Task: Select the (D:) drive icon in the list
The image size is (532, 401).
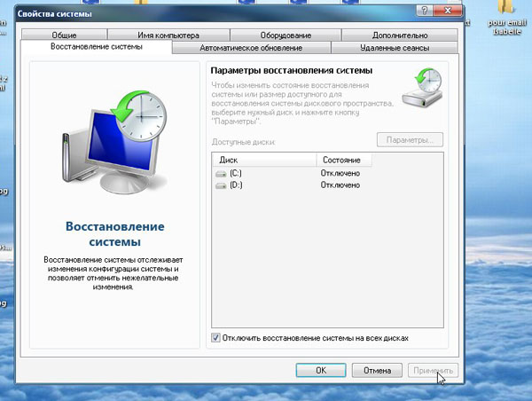Action: [221, 185]
